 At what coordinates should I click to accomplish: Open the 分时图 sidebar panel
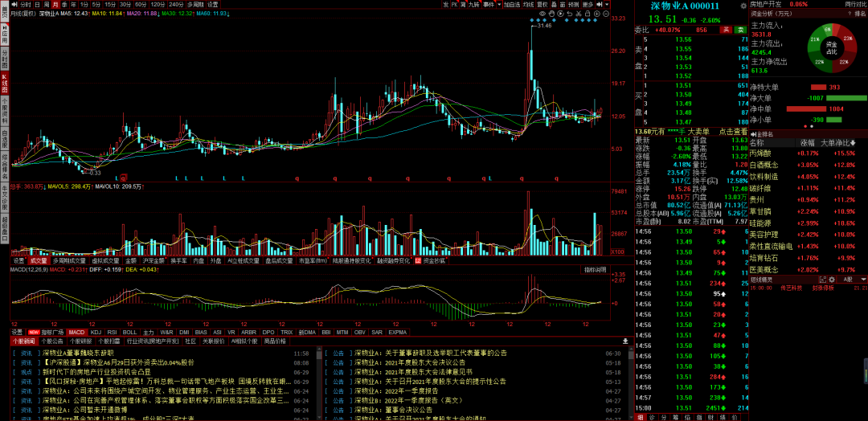tap(4, 59)
